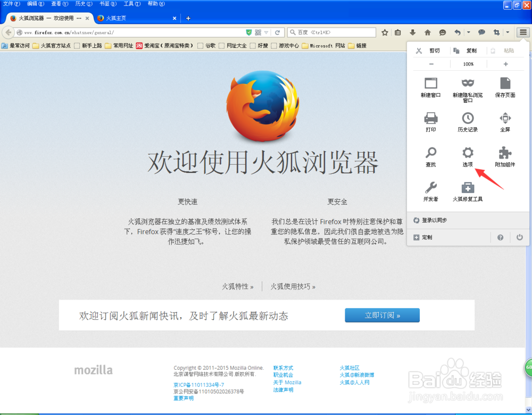Go to the home page icon
This screenshot has height=415, width=532.
(x=428, y=32)
